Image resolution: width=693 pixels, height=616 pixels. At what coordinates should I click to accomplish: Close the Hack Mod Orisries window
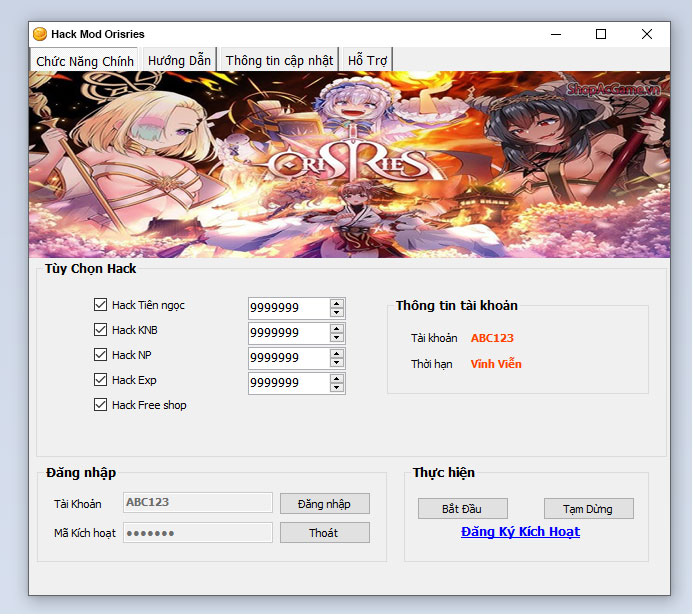647,34
